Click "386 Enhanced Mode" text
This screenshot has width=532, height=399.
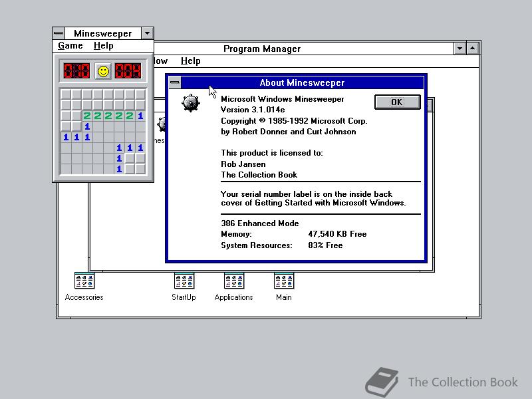(x=260, y=223)
